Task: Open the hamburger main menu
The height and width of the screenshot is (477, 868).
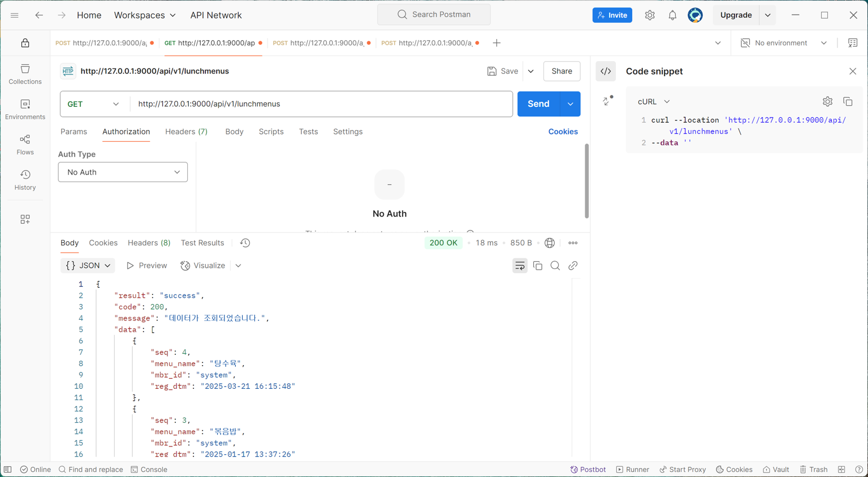Action: coord(15,15)
